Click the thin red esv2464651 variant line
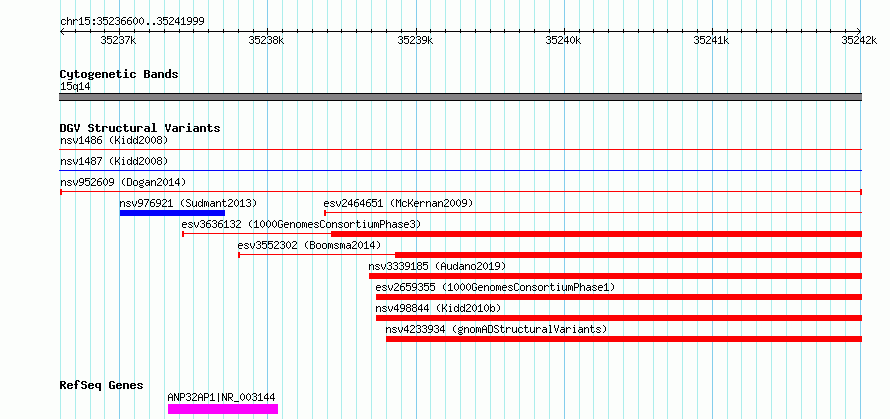 pyautogui.click(x=593, y=212)
